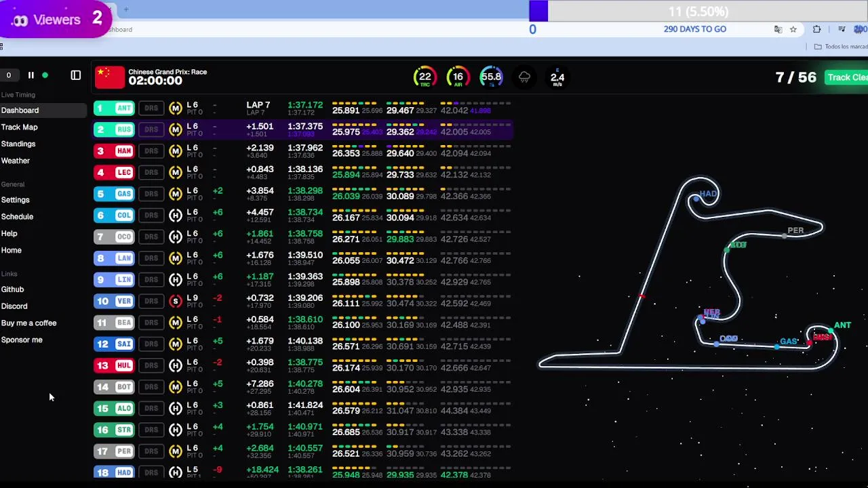The width and height of the screenshot is (868, 488).
Task: Click the DRS badge for GAS
Action: pyautogui.click(x=151, y=194)
